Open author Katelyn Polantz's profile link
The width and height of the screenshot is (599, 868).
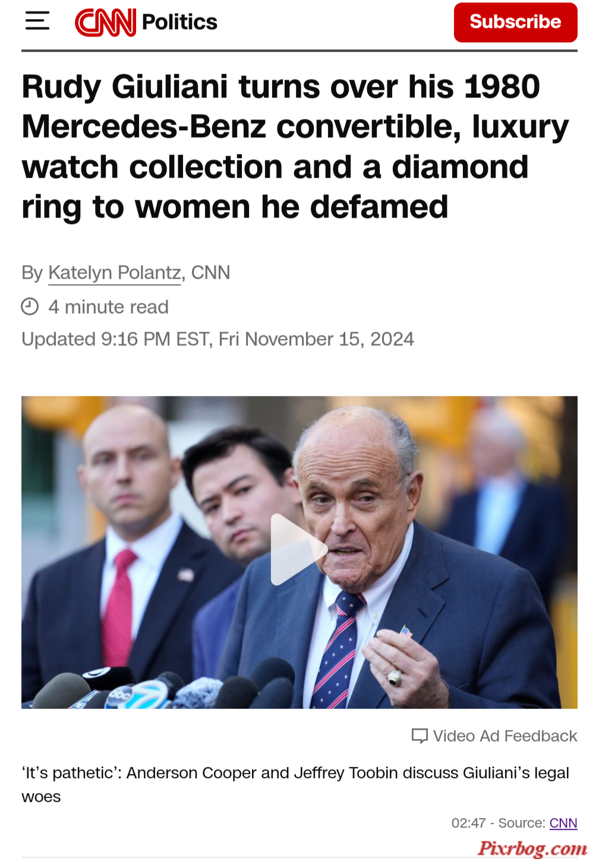(115, 272)
